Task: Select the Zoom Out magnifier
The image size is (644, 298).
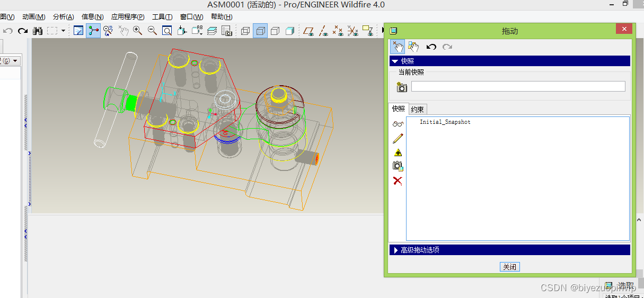Action: [152, 31]
